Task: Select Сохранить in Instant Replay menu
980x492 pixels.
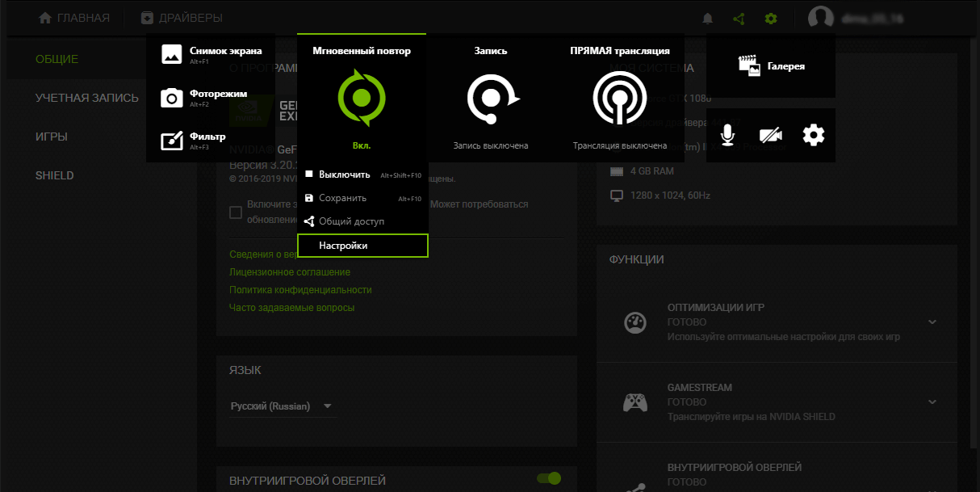Action: click(362, 198)
